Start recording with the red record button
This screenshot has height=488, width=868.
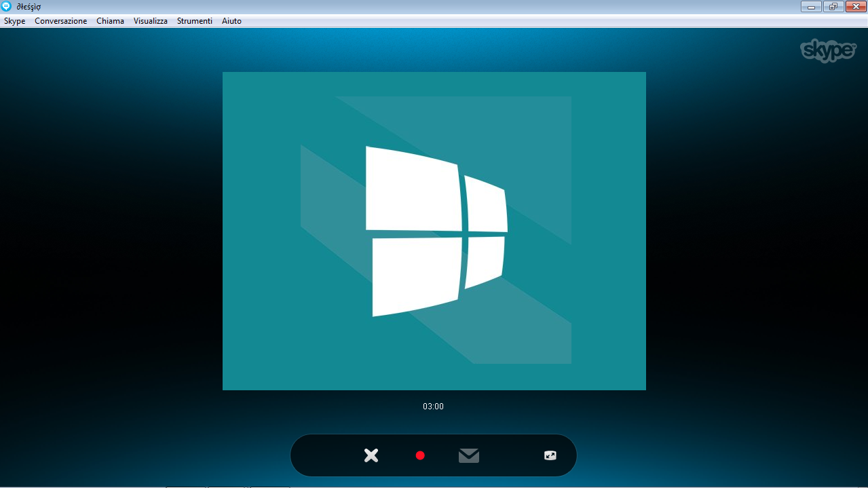pyautogui.click(x=420, y=455)
